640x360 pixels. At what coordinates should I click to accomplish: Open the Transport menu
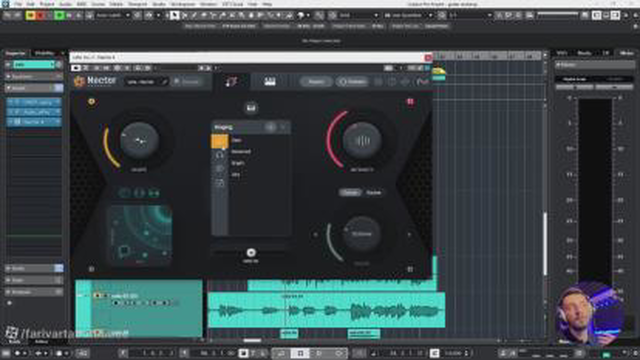[137, 4]
